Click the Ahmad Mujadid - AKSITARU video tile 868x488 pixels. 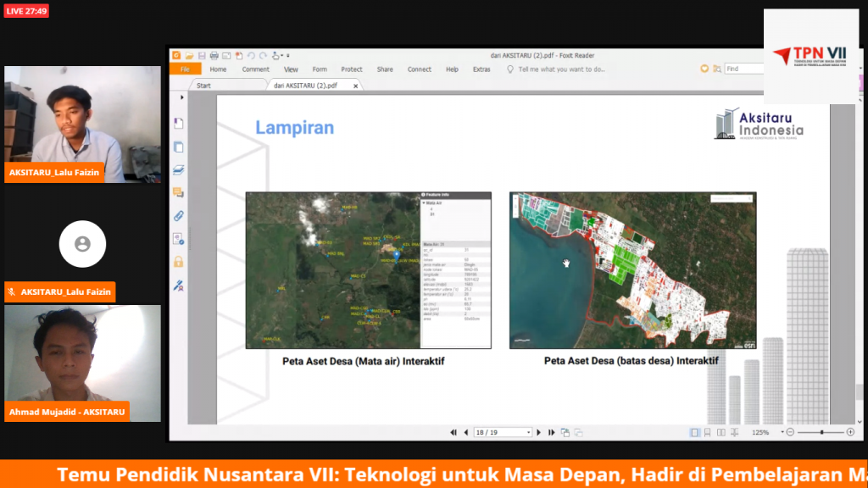tap(82, 363)
